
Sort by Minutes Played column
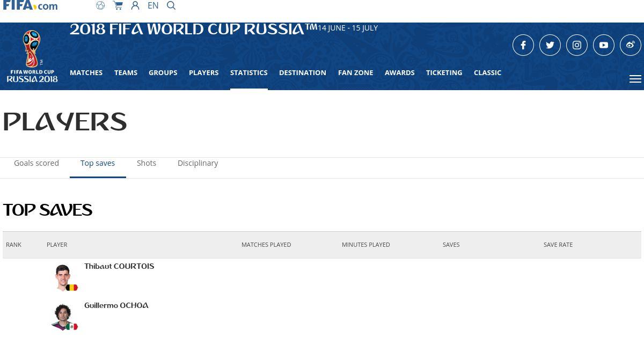(366, 245)
